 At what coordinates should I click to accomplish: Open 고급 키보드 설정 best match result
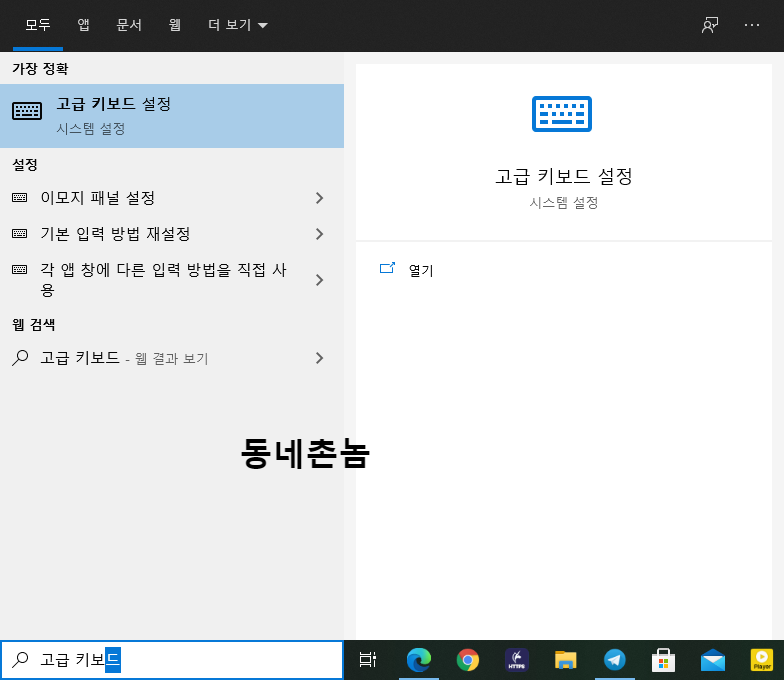[x=172, y=116]
